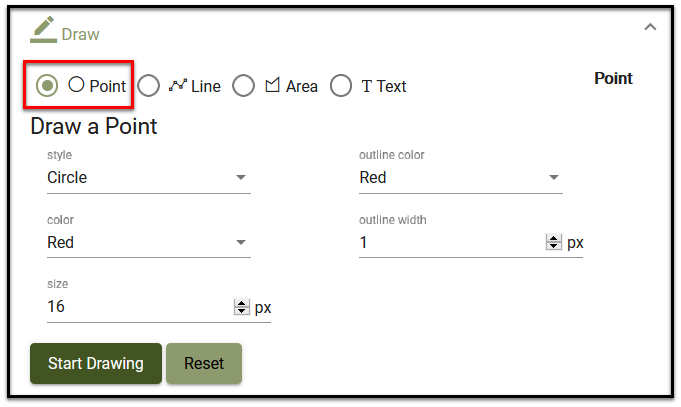Click the polygon Area icon
The width and height of the screenshot is (681, 407).
tap(272, 86)
